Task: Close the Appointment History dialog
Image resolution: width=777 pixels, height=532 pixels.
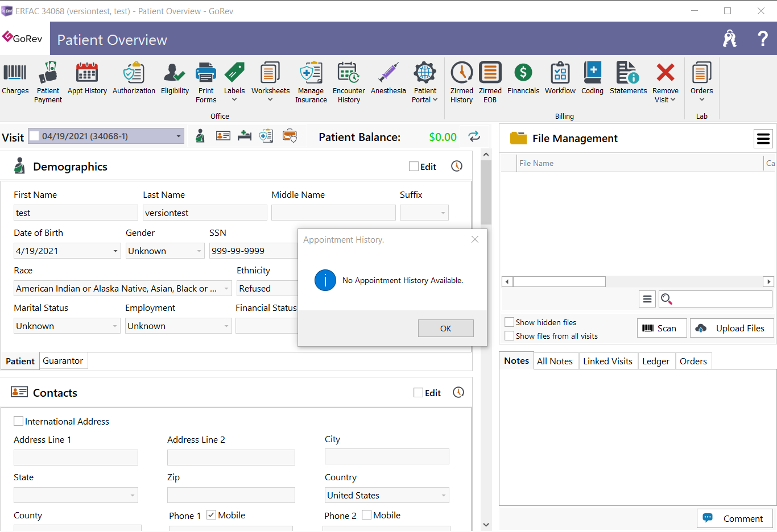Action: click(475, 239)
